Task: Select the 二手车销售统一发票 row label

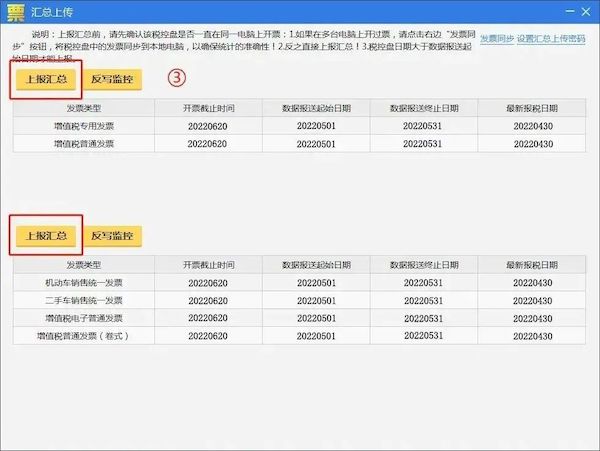Action: coord(84,300)
